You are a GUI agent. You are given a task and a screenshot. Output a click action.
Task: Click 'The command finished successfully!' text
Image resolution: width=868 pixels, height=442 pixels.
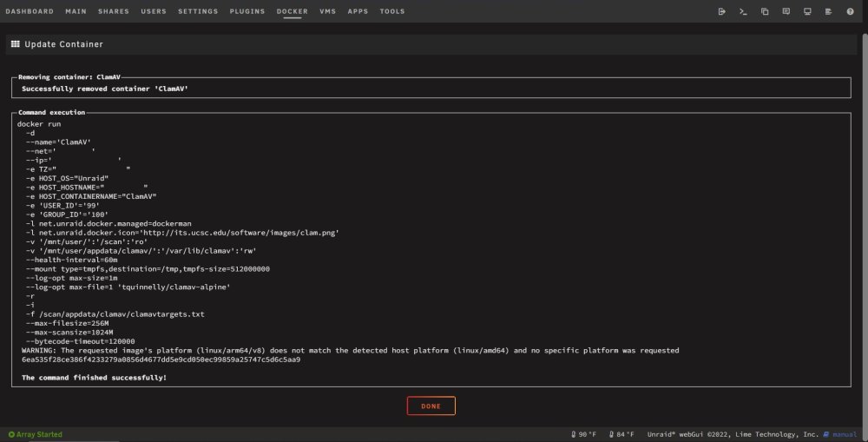click(94, 378)
